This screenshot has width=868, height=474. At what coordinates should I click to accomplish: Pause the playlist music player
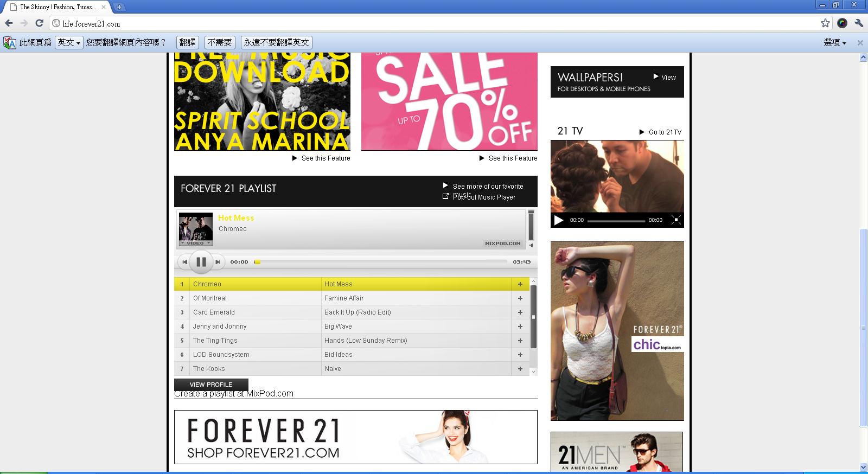(201, 262)
